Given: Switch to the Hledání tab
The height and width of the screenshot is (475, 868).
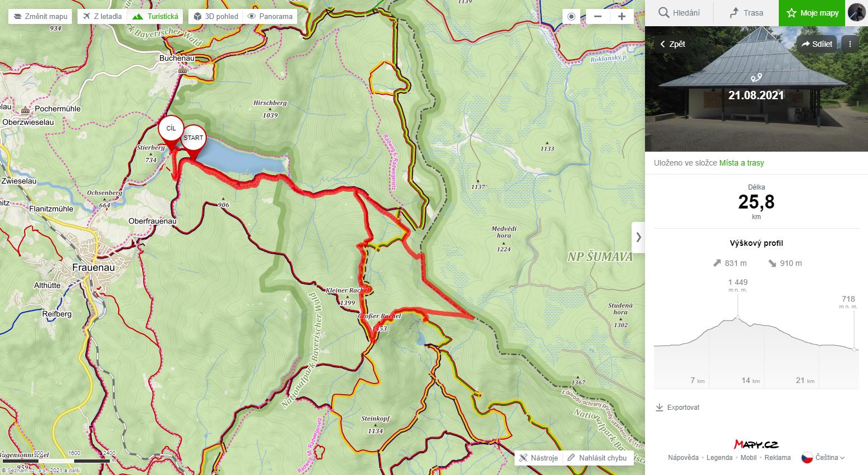Looking at the screenshot, I should click(x=678, y=13).
